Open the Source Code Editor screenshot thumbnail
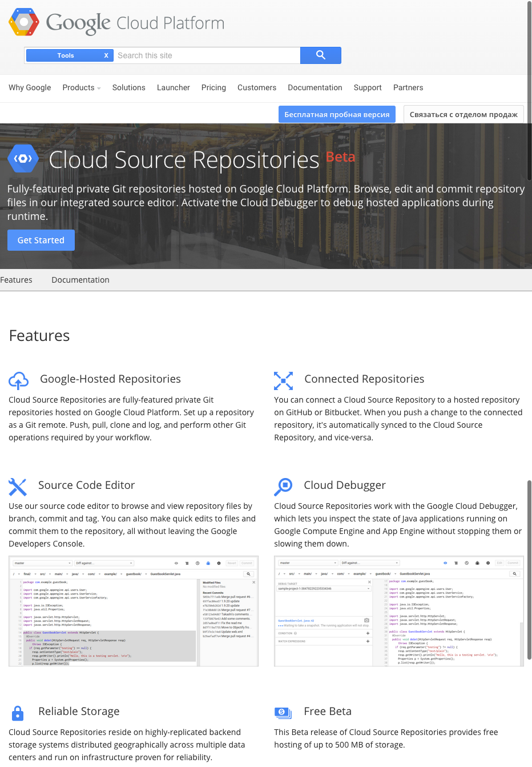 pos(134,611)
